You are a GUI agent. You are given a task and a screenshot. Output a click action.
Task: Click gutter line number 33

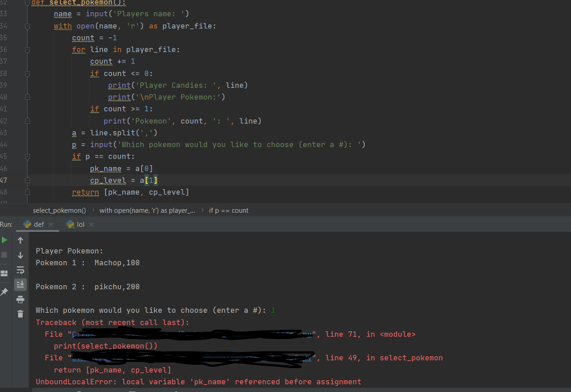coord(4,14)
